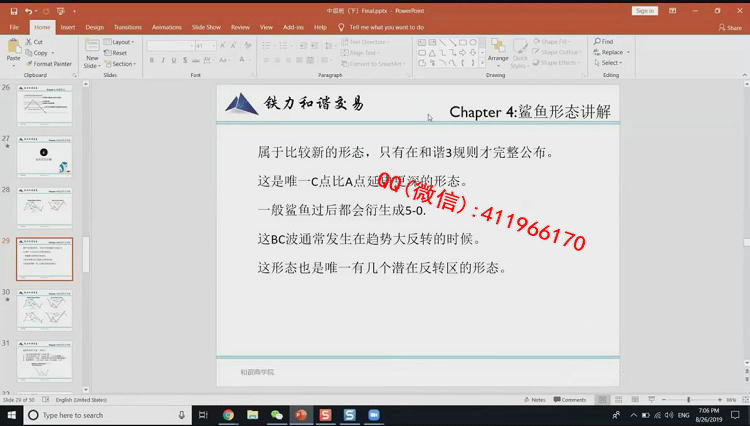Select slide 30 thumbnail
The width and height of the screenshot is (750, 426).
[44, 309]
